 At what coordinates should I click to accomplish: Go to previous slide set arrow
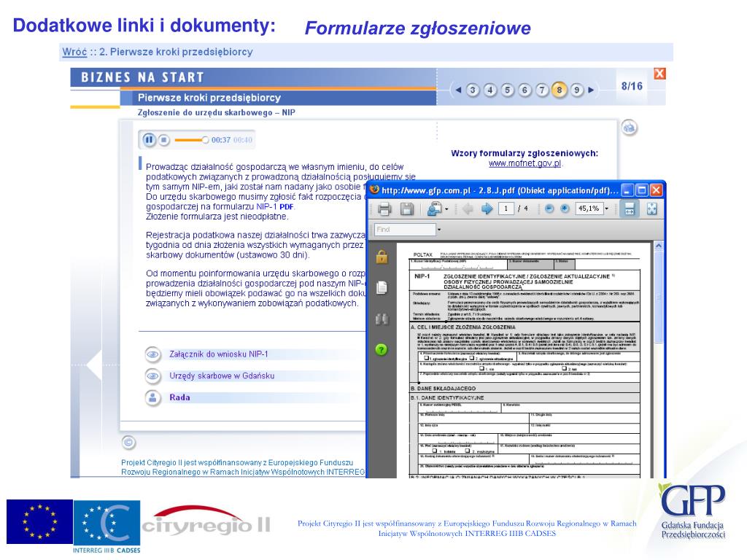458,90
